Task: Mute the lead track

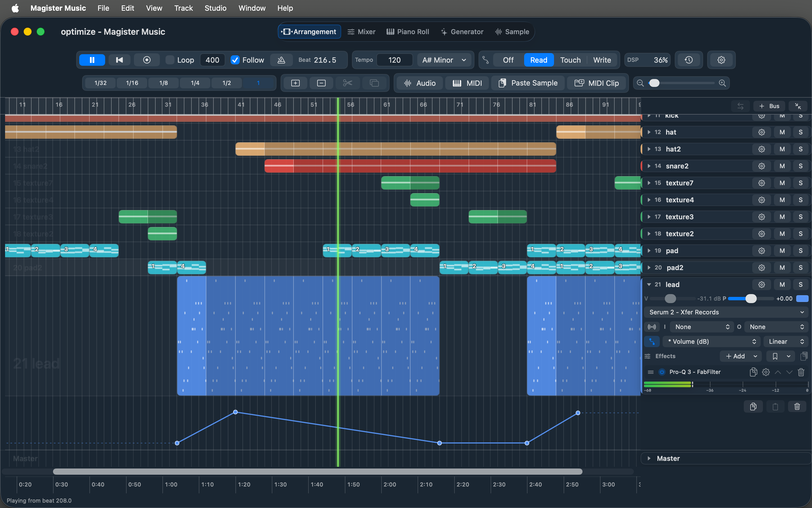Action: [x=782, y=284]
